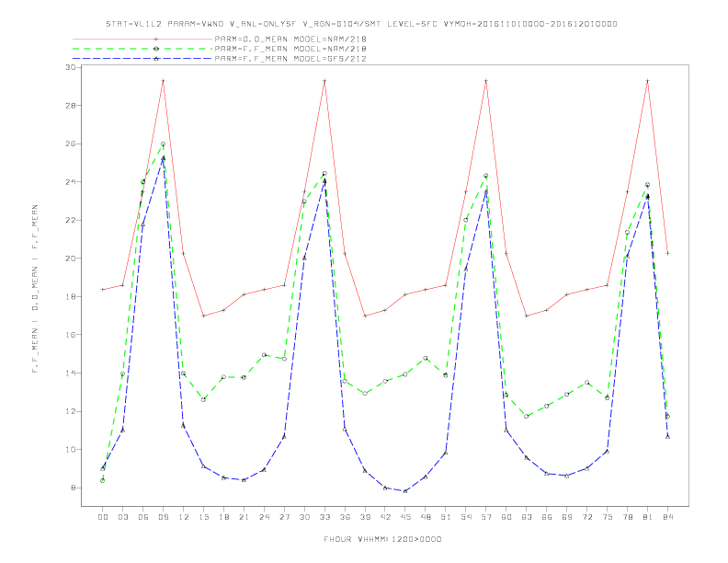Click the red plus marker at hour 15
This screenshot has width=728, height=563.
(203, 316)
